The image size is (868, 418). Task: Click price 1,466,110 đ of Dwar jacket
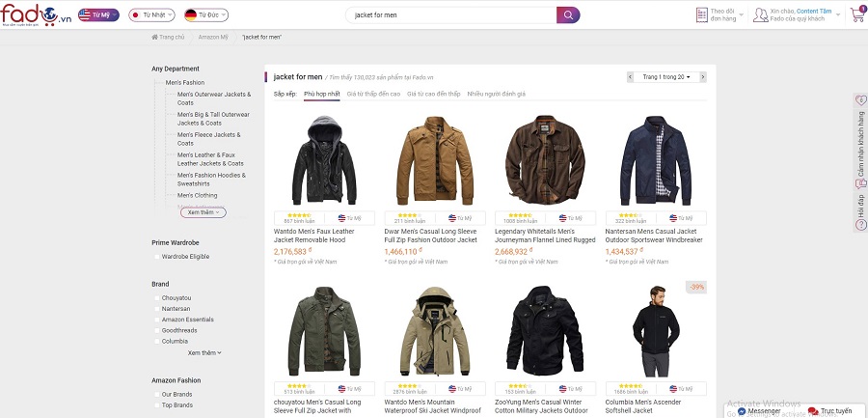pyautogui.click(x=403, y=252)
